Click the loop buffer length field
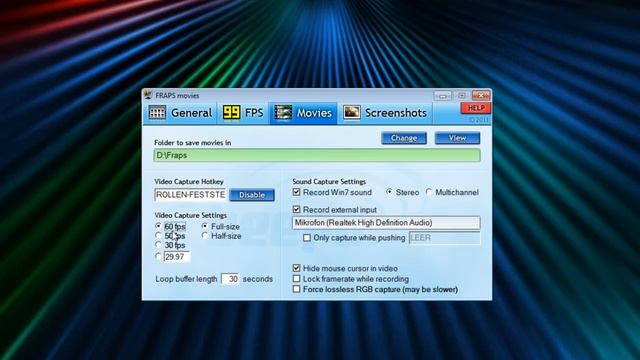Viewport: 640px width, 360px height. 230,279
